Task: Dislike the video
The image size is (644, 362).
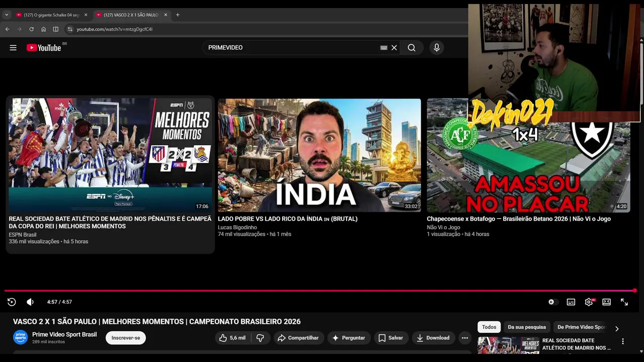Action: pyautogui.click(x=260, y=338)
